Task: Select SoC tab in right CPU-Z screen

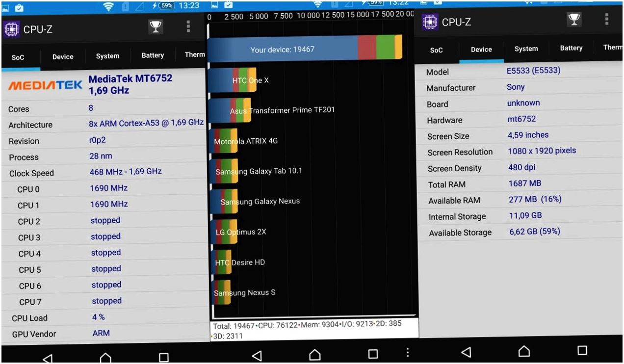Action: 436,50
